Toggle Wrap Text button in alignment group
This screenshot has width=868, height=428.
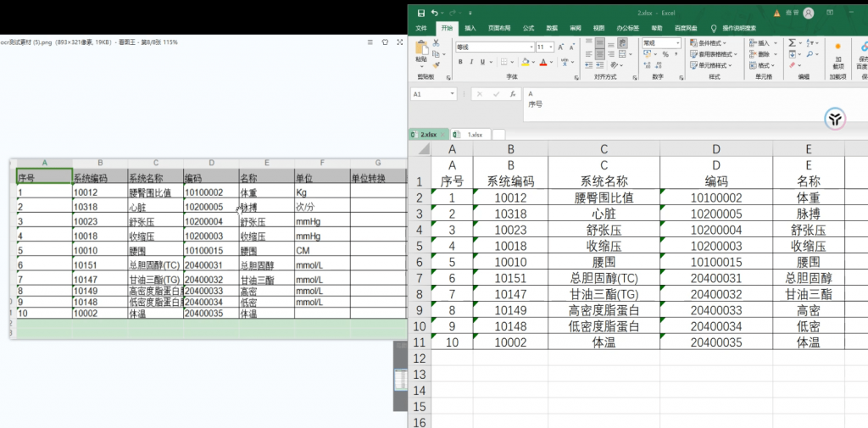623,42
